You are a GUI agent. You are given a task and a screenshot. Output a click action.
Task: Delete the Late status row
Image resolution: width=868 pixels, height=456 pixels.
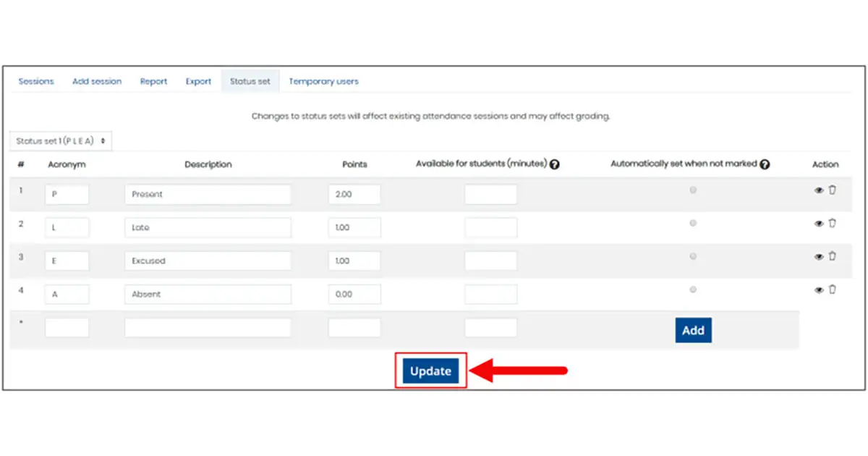pos(833,223)
